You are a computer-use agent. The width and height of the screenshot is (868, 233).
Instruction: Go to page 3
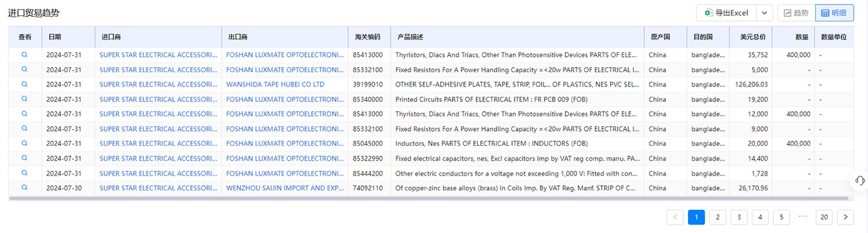(739, 217)
